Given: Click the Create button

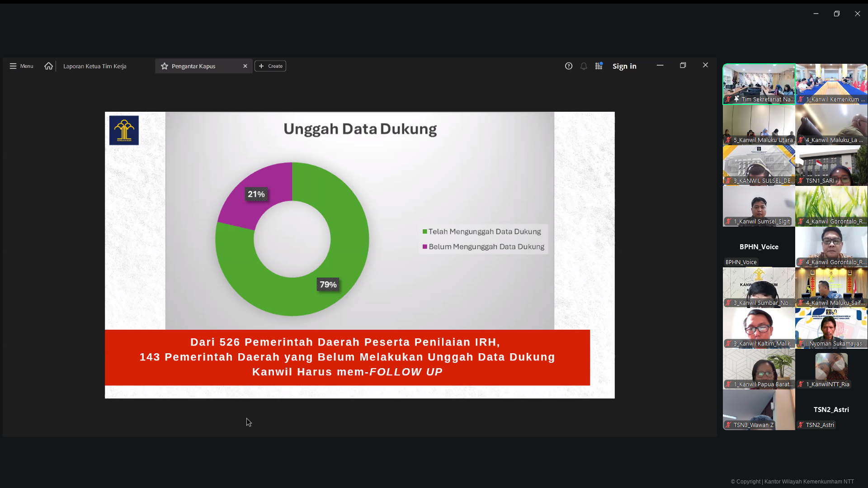Looking at the screenshot, I should pos(270,66).
